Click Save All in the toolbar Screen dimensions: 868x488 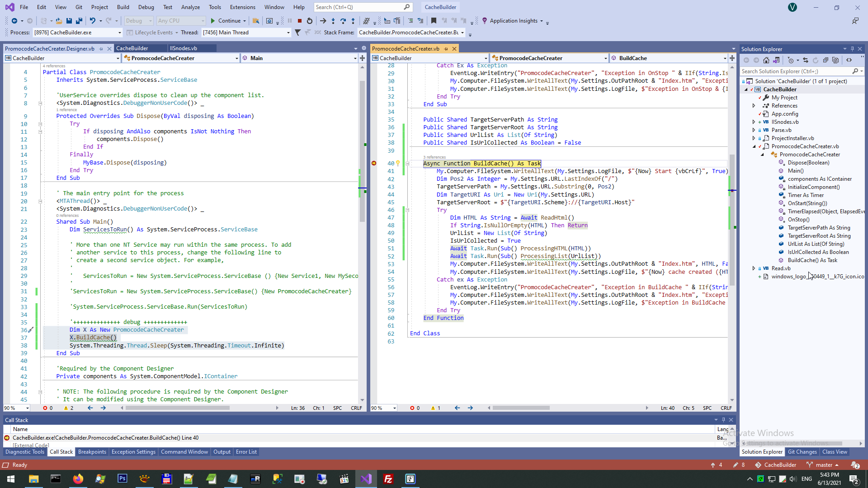point(79,21)
